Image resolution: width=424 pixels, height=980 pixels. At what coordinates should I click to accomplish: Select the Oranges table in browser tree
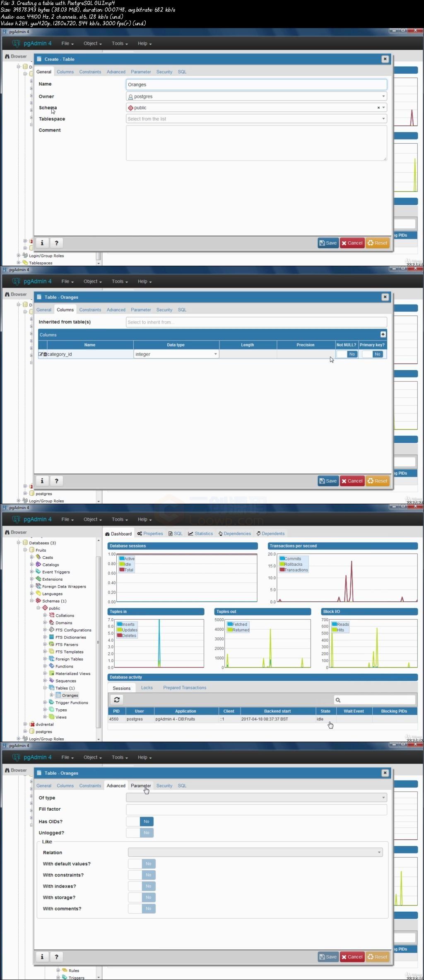70,695
